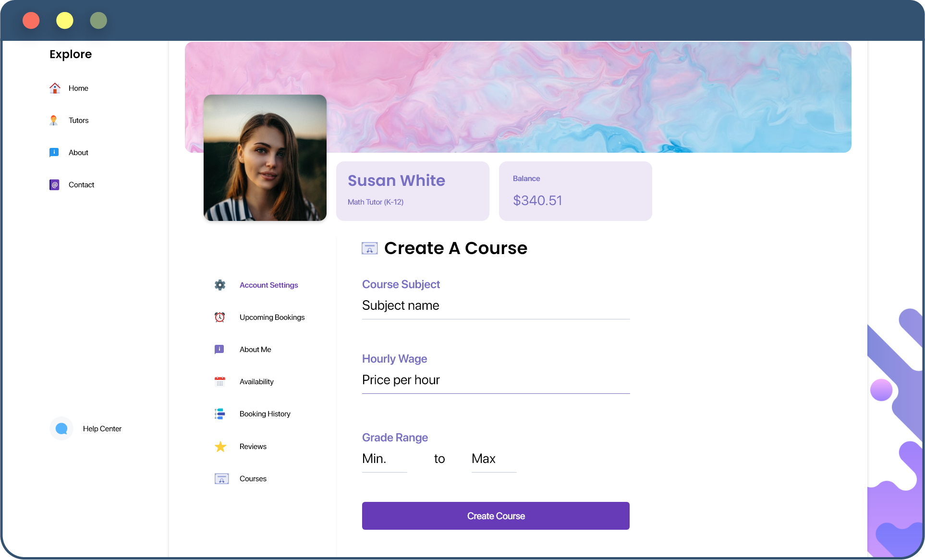925x560 pixels.
Task: Open Upcoming Bookings alarm icon
Action: (x=219, y=317)
